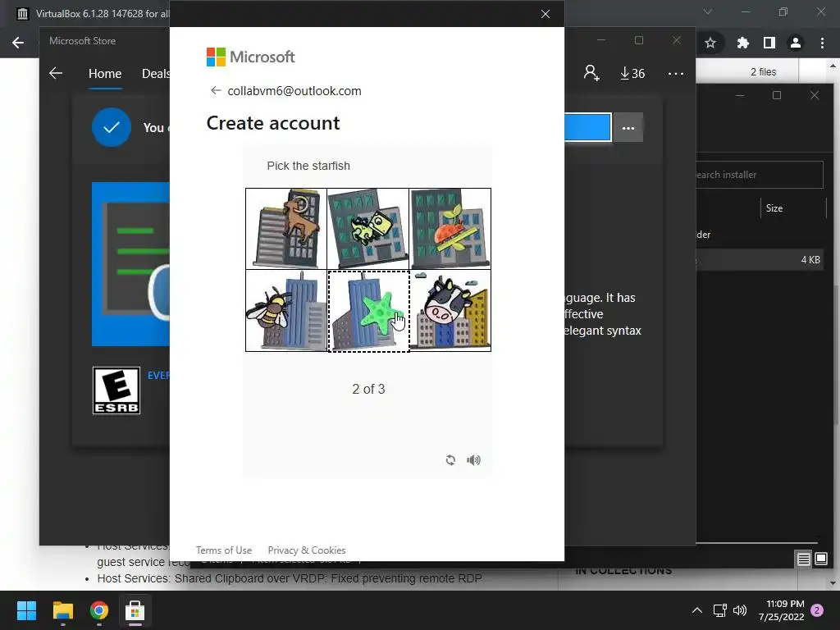Viewport: 840px width, 630px height.
Task: Open network status tray icon
Action: (719, 610)
